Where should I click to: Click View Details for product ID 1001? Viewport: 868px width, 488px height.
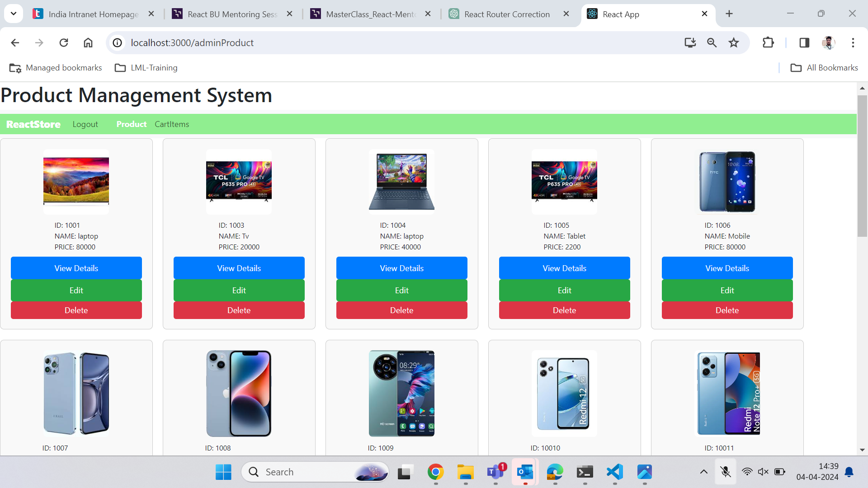click(x=75, y=267)
